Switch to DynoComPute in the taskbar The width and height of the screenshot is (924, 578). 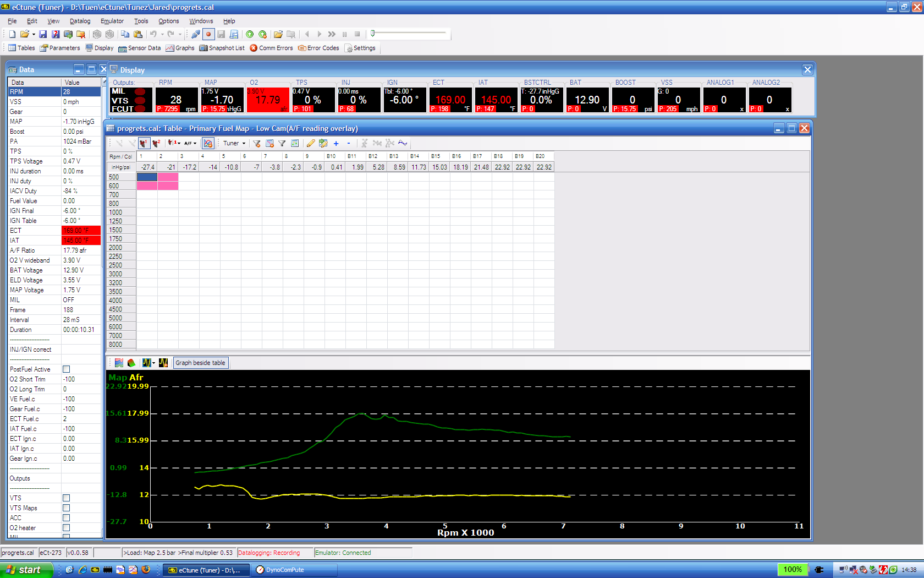[x=295, y=570]
